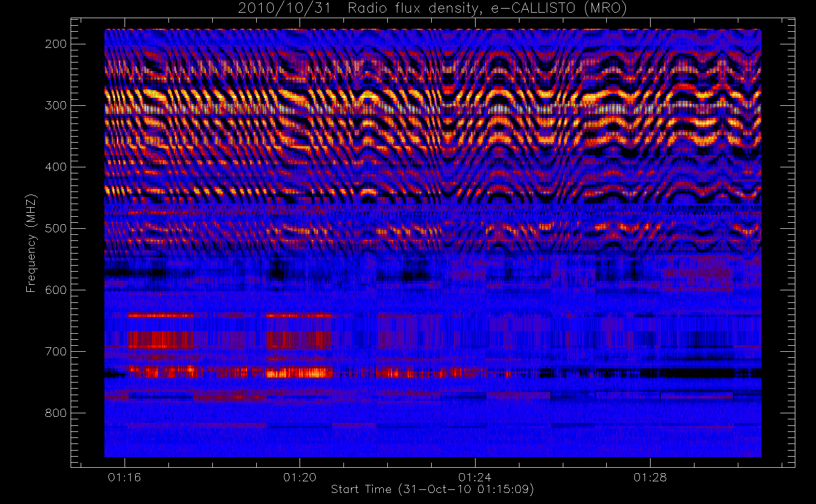Select the 500 frequency tick label

[x=56, y=228]
